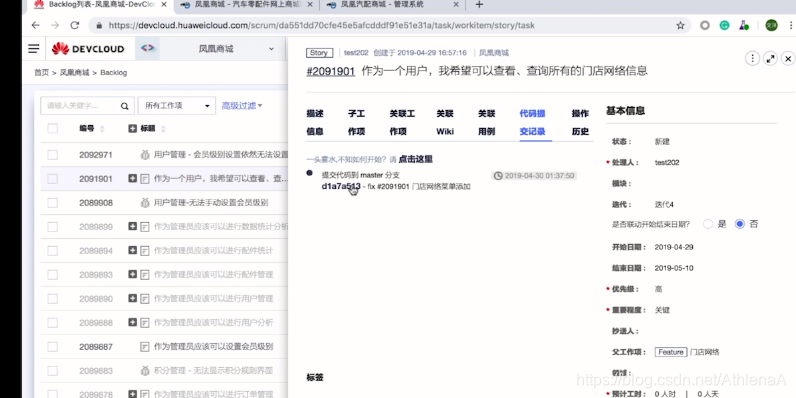Tick checkbox for item 2089894
The width and height of the screenshot is (796, 398).
[x=52, y=250]
